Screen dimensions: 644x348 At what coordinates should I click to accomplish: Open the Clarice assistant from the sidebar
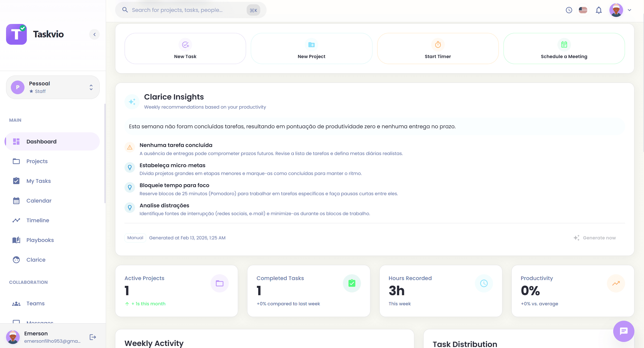(x=36, y=260)
